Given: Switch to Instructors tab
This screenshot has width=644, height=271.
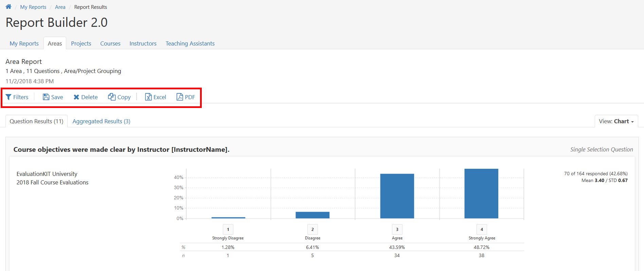Looking at the screenshot, I should 143,43.
